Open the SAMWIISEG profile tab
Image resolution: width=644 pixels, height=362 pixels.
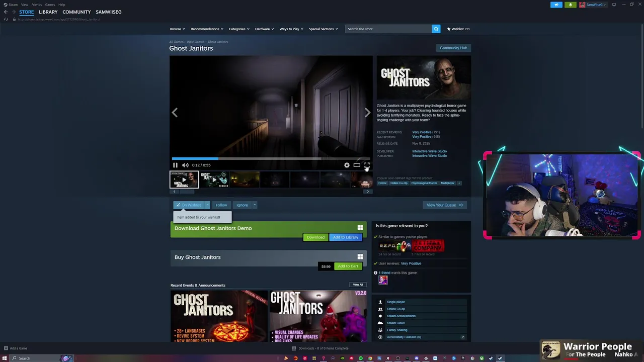(109, 12)
